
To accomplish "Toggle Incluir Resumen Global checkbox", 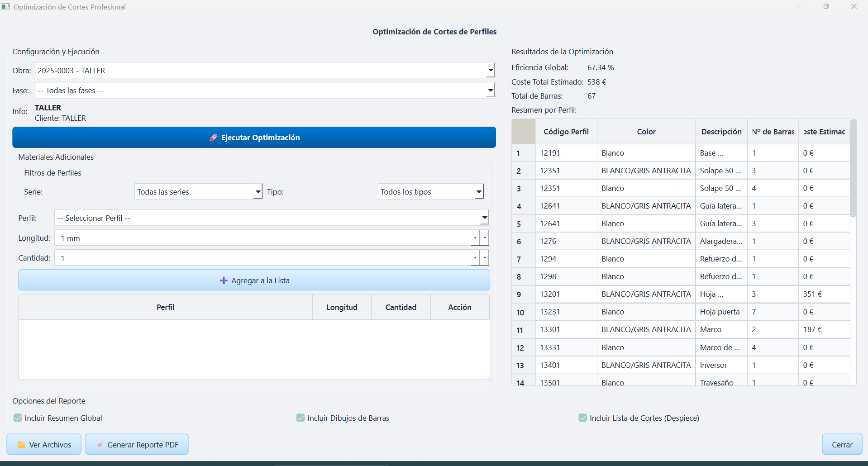I will (x=18, y=418).
